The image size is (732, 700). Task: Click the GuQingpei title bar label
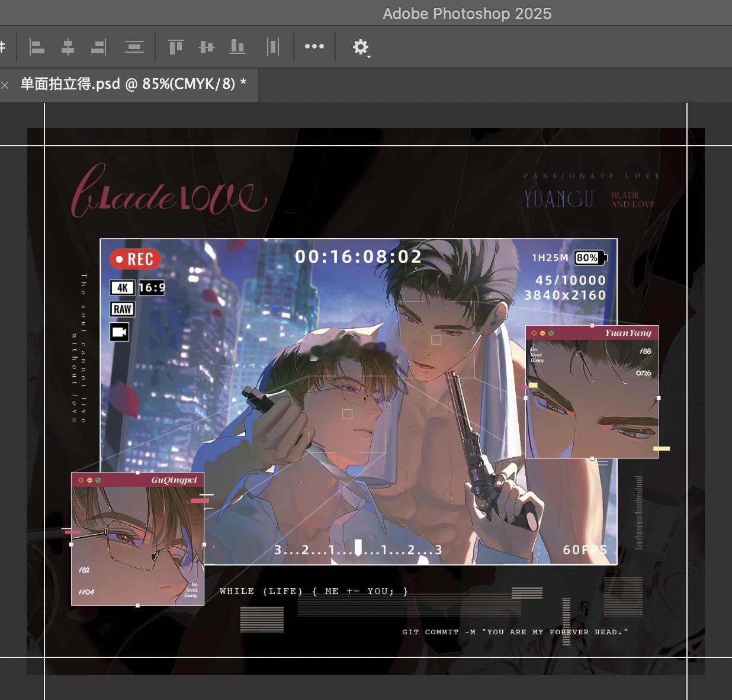tap(174, 480)
